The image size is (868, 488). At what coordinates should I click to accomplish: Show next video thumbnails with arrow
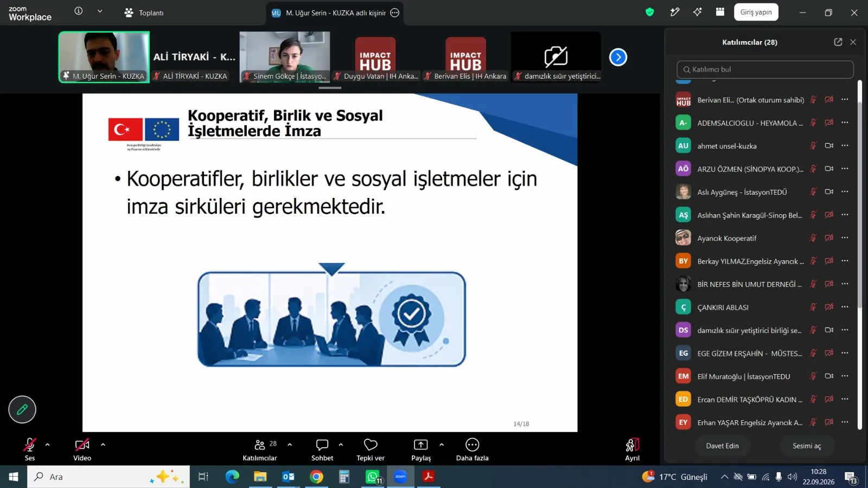point(618,57)
